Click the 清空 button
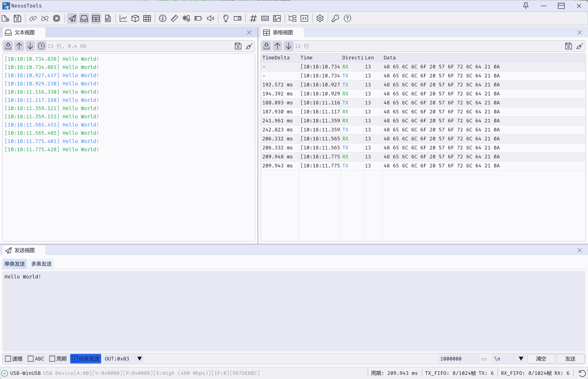Screen dimensions: 588x379 click(x=541, y=359)
